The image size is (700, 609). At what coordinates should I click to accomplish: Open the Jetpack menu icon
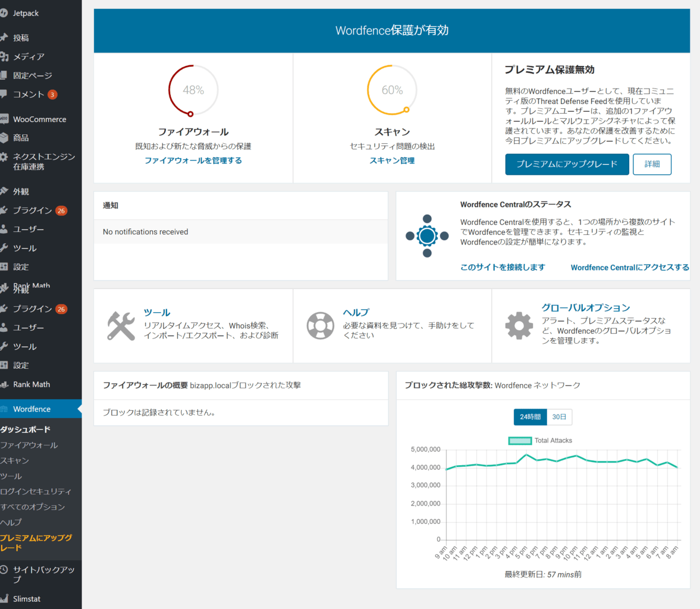click(4, 14)
